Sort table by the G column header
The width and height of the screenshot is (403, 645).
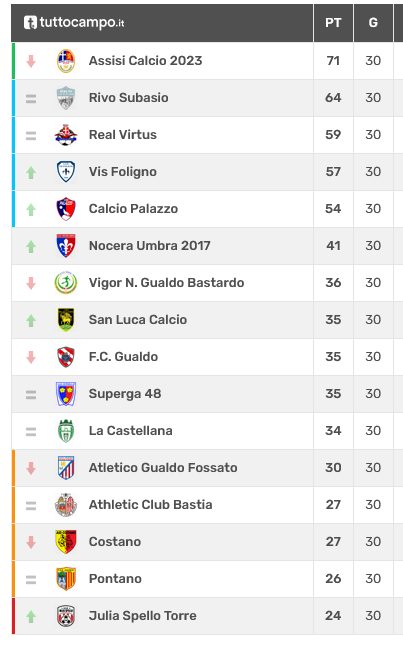click(373, 23)
